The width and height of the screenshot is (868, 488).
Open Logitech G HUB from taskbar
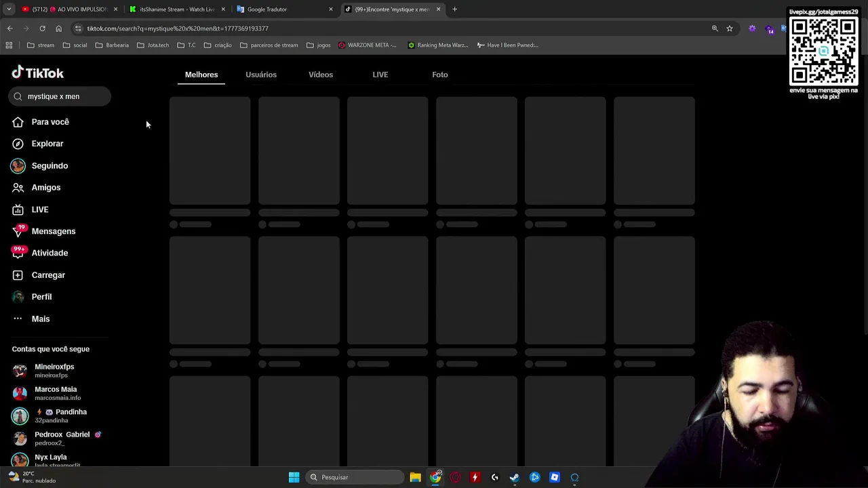(x=495, y=477)
